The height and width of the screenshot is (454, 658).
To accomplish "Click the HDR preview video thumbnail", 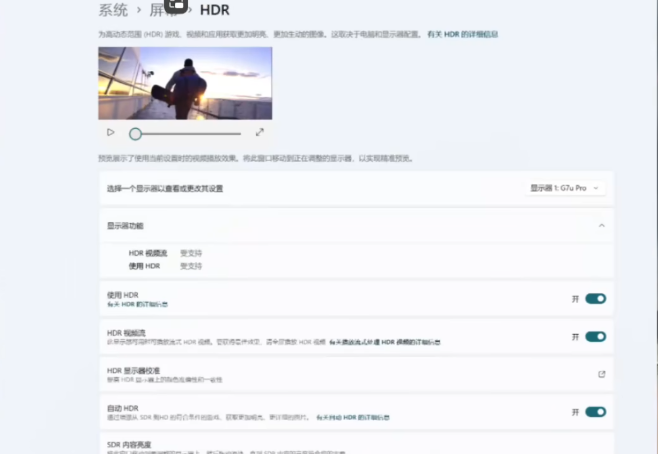I will (185, 83).
